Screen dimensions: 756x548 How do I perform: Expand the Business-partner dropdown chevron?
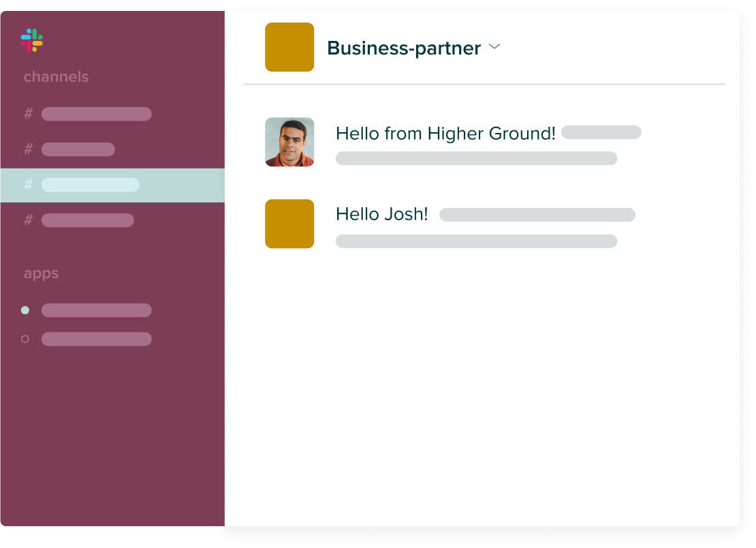pyautogui.click(x=494, y=46)
